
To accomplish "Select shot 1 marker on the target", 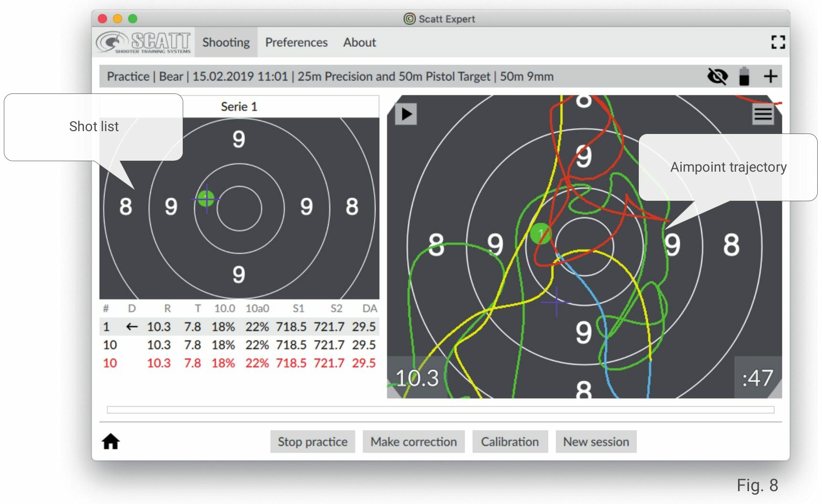I will (x=541, y=234).
